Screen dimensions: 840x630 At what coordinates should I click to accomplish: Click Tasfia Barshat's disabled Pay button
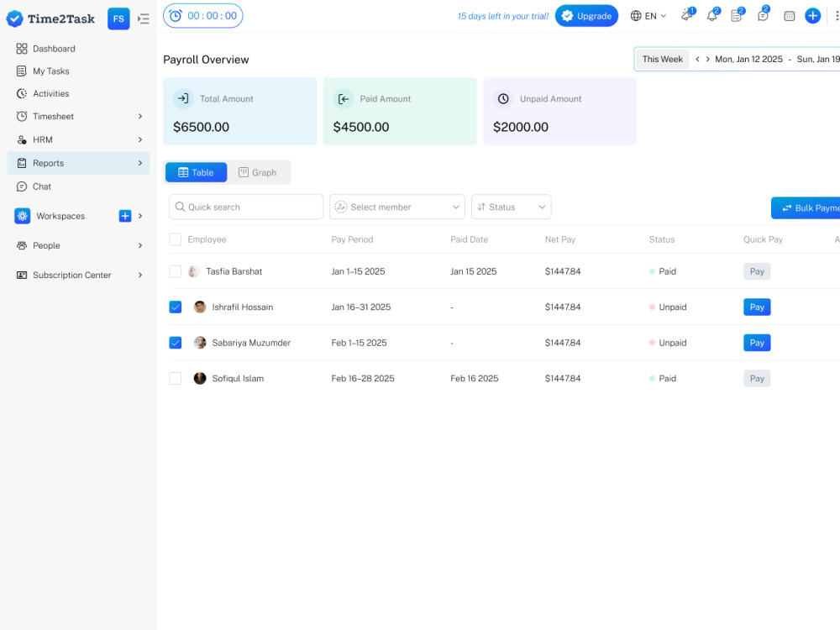point(757,271)
